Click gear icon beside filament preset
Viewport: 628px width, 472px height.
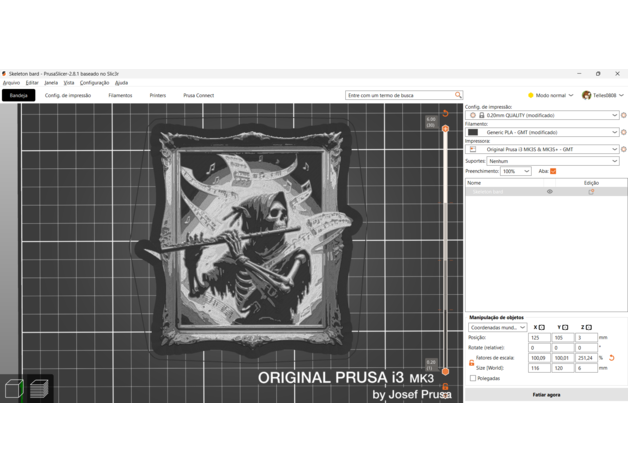point(624,132)
